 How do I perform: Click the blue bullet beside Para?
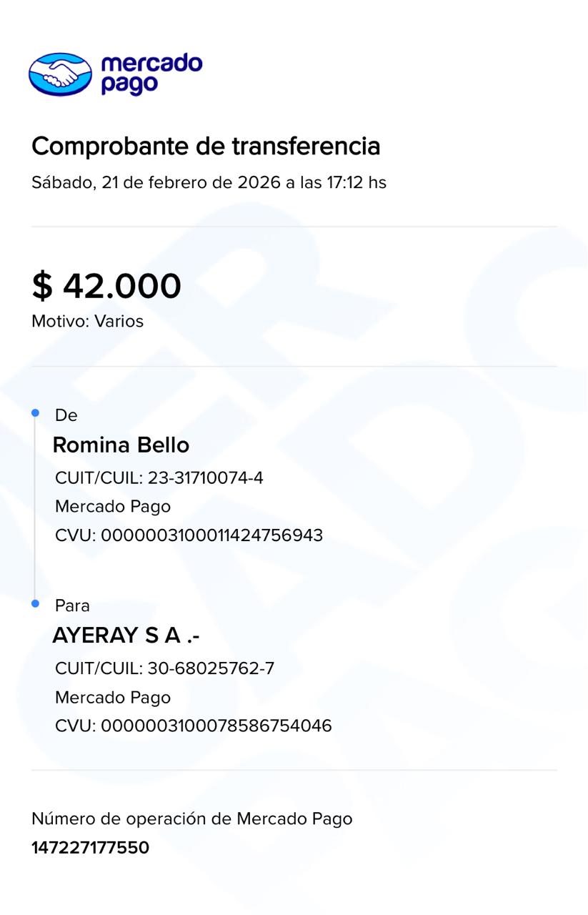[x=35, y=604]
